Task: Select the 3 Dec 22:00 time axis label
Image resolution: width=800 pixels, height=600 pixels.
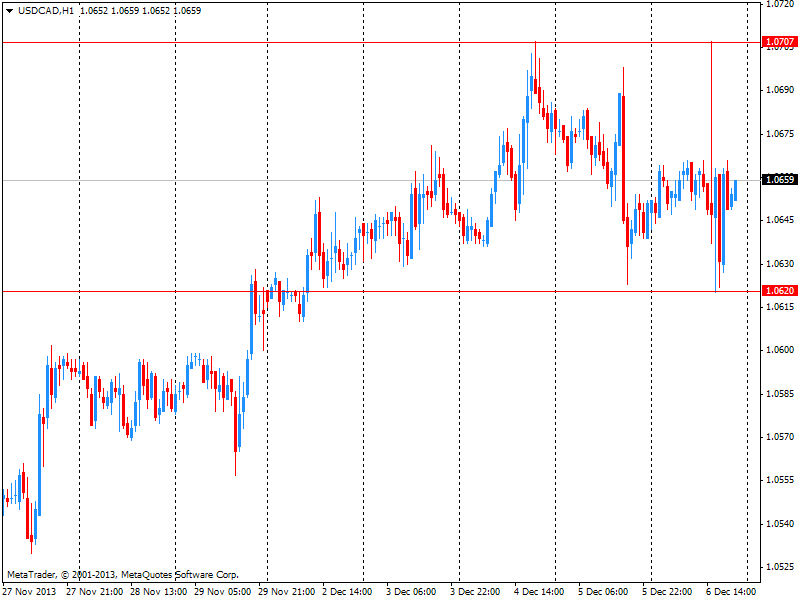Action: [475, 592]
